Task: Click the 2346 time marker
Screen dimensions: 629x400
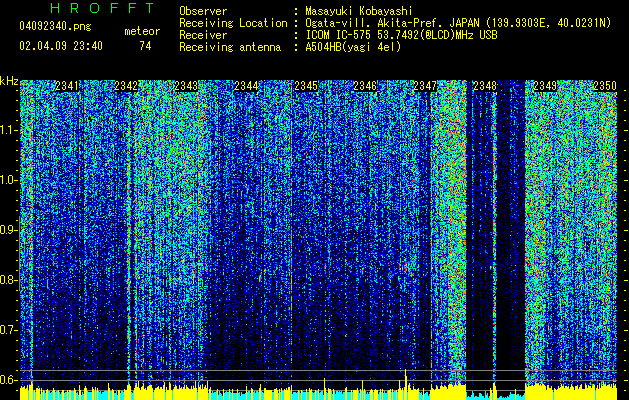Action: coord(365,86)
